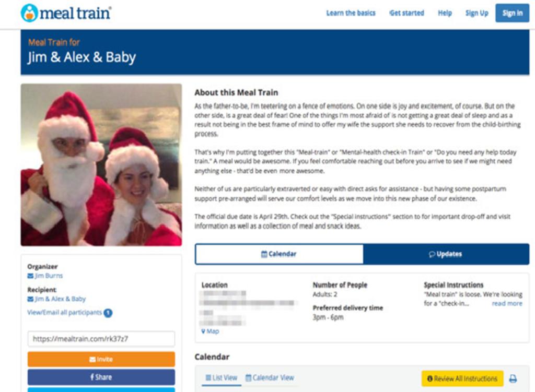The width and height of the screenshot is (535, 392).
Task: Click the Meal Train URL field
Action: click(x=101, y=339)
